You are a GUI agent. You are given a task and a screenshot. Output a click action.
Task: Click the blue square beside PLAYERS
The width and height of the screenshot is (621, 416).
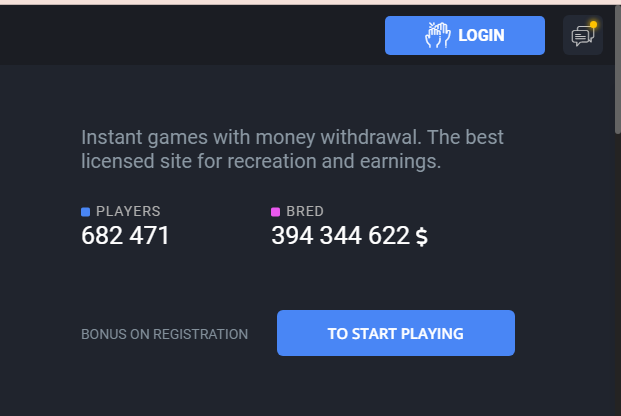pos(86,212)
